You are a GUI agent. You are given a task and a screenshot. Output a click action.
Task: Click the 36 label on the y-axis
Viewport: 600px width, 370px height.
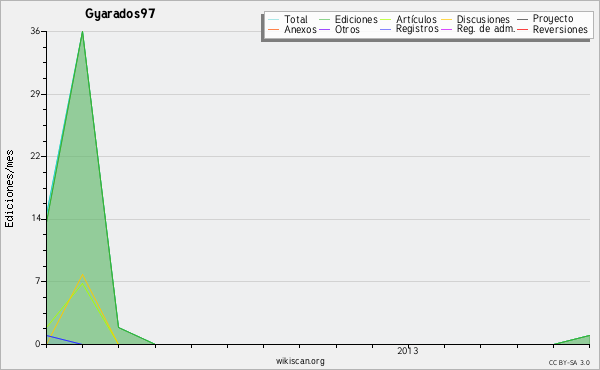pyautogui.click(x=35, y=31)
